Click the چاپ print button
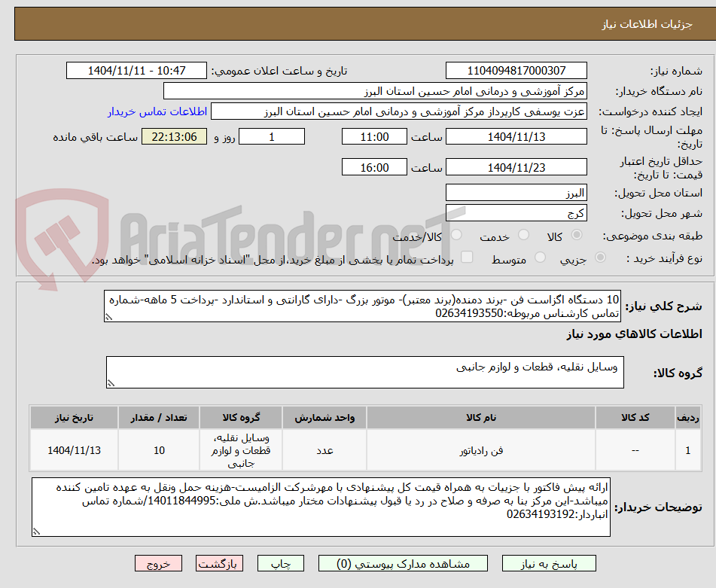Viewport: 716px width, 588px height. click(x=281, y=563)
